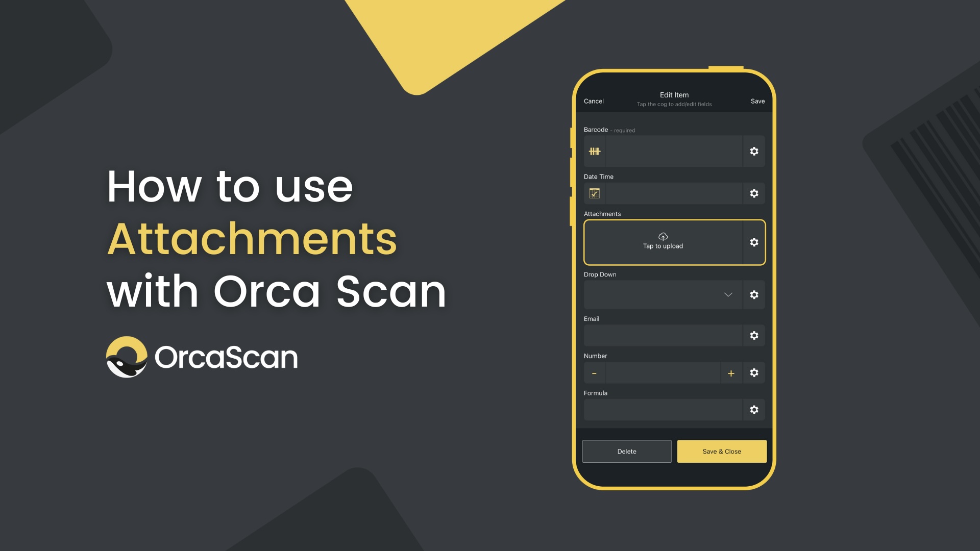Open settings gear for Email field
Image resolution: width=980 pixels, height=551 pixels.
tap(754, 336)
